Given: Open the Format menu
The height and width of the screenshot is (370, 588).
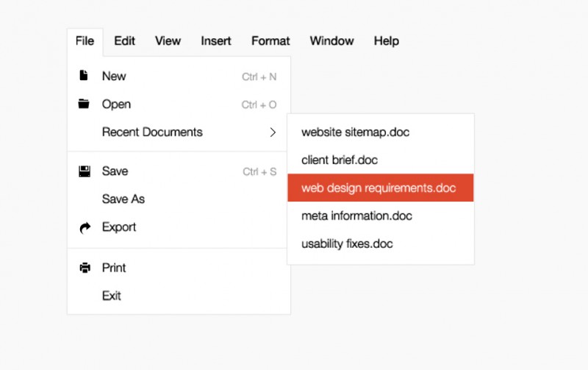Looking at the screenshot, I should tap(270, 41).
